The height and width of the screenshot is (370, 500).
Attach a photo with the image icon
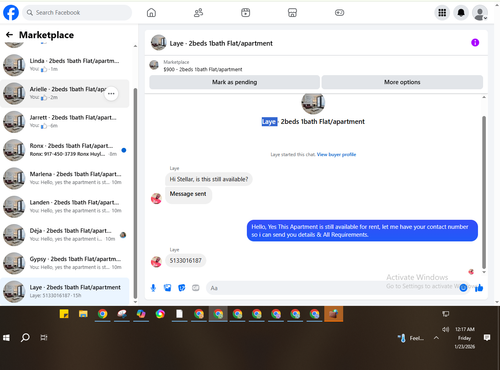coord(167,288)
